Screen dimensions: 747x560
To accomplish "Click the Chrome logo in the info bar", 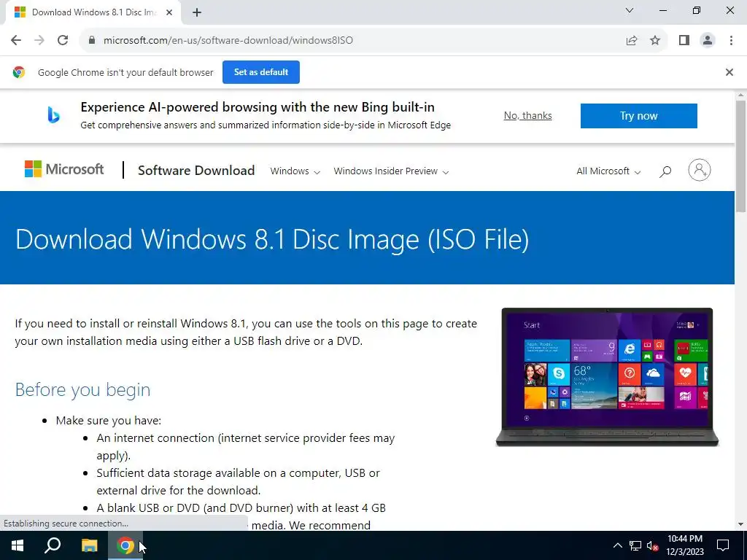I will 19,72.
